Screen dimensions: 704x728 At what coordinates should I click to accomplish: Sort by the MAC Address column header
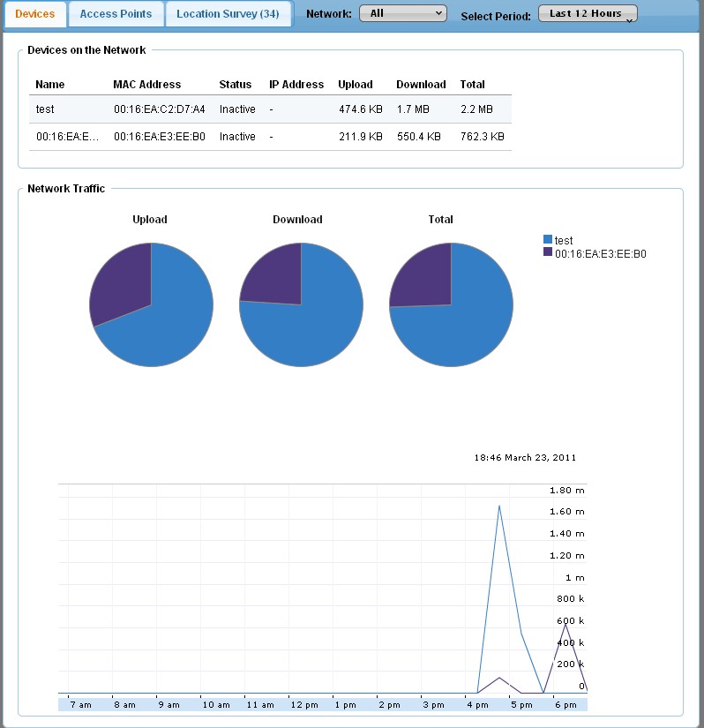click(147, 85)
